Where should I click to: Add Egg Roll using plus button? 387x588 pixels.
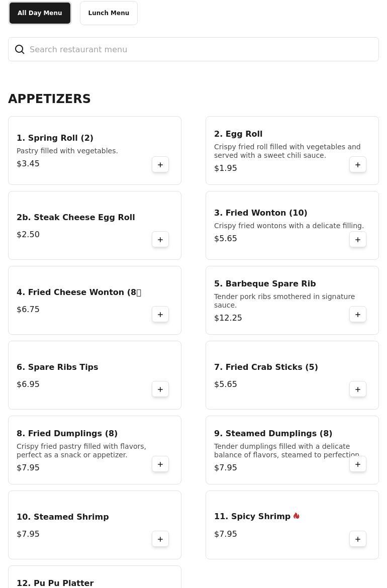tap(358, 165)
